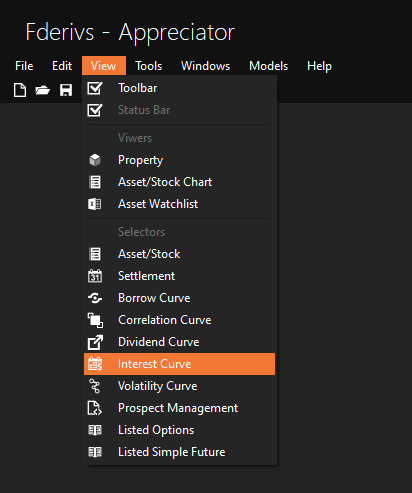The image size is (412, 493).
Task: Open the Windows menu
Action: point(205,66)
